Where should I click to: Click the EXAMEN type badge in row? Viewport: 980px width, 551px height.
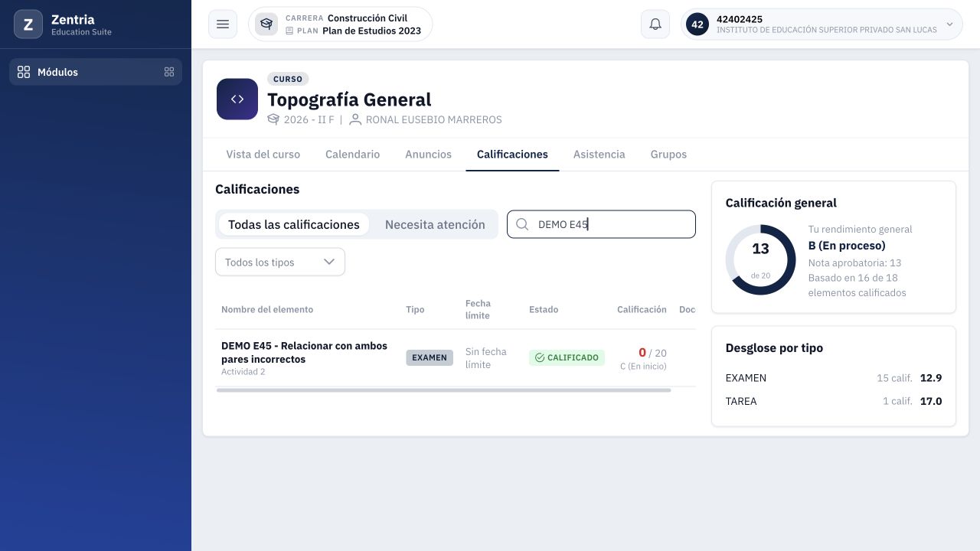point(430,357)
